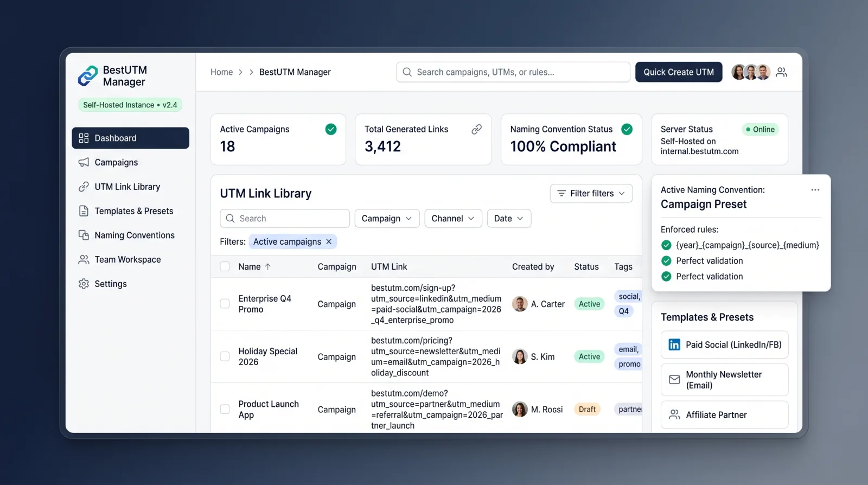Click the UTM Link Library Search field
Screen dimensions: 868x485
[x=285, y=219]
